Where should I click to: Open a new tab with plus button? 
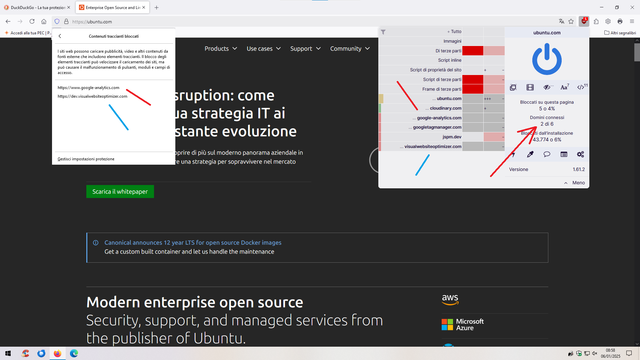click(156, 7)
